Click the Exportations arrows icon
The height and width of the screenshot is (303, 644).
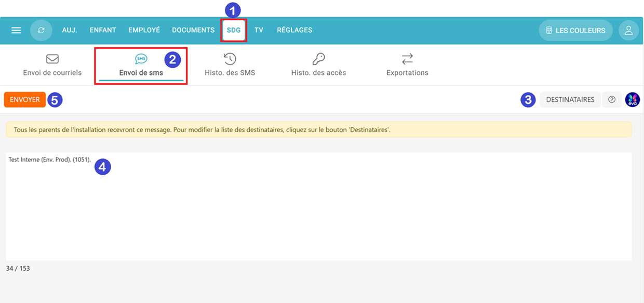(407, 59)
